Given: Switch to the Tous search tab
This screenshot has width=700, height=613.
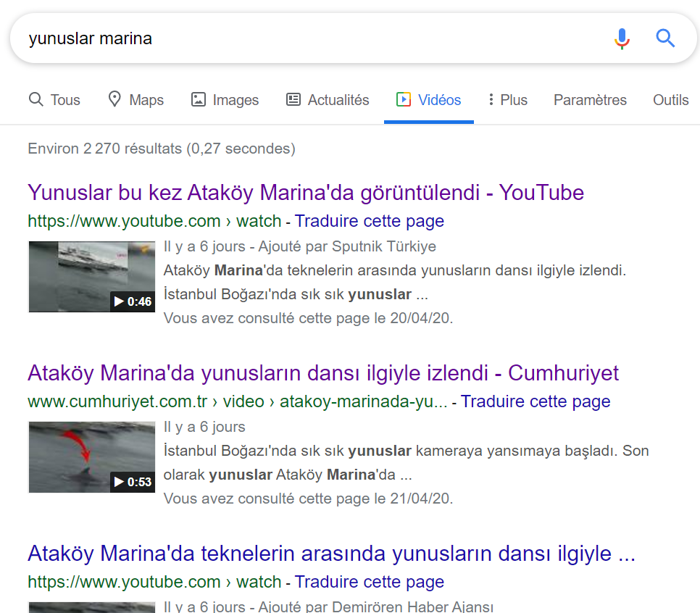Looking at the screenshot, I should [54, 99].
